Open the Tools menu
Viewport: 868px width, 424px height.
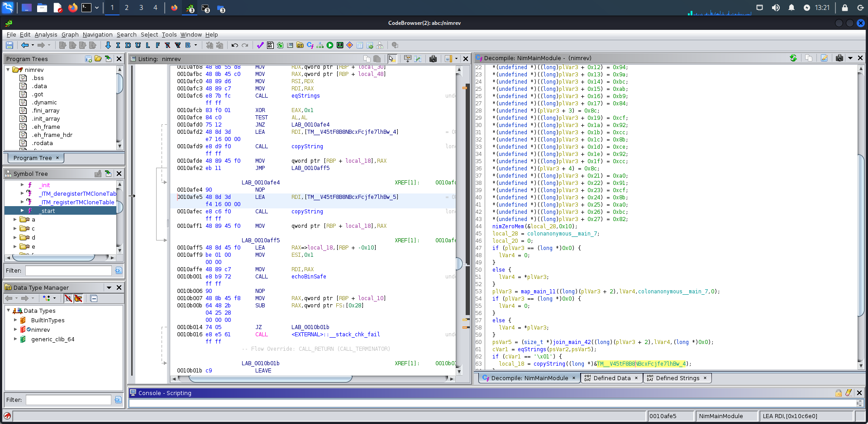pyautogui.click(x=169, y=34)
